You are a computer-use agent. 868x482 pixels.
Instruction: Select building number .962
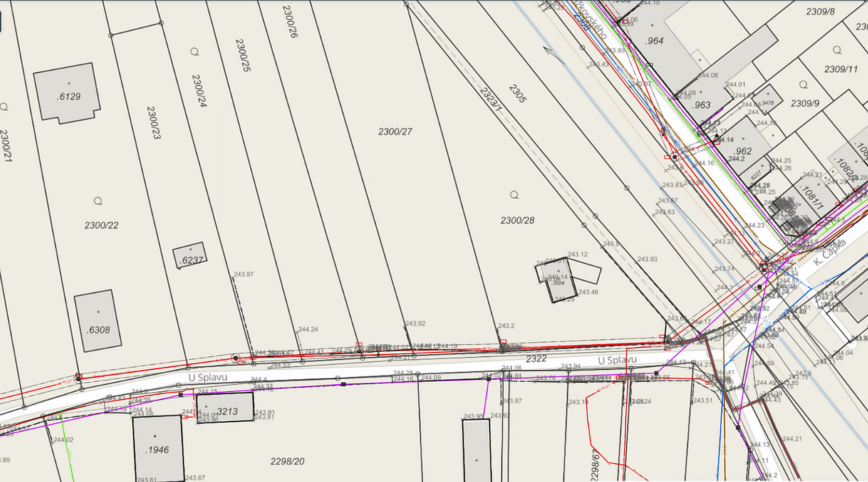[x=743, y=151]
